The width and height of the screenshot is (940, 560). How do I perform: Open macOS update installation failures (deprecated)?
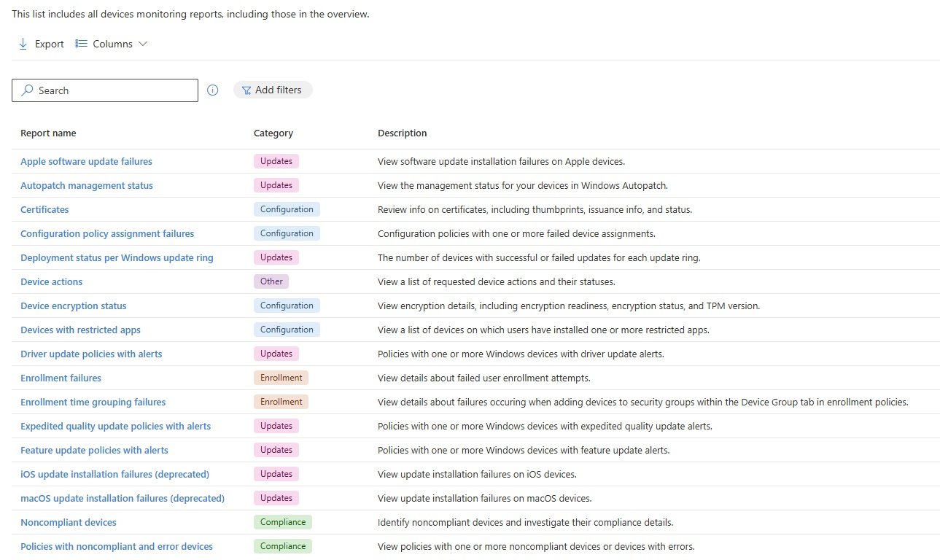click(x=123, y=498)
